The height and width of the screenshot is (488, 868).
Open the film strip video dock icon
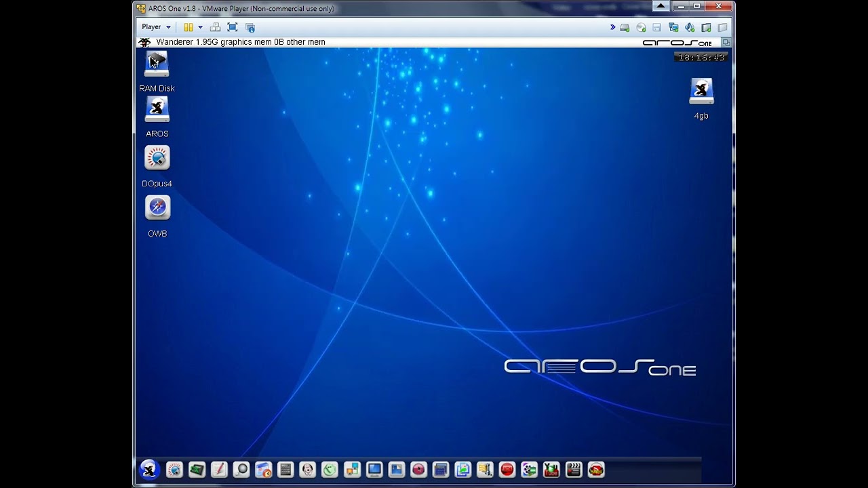[530, 469]
